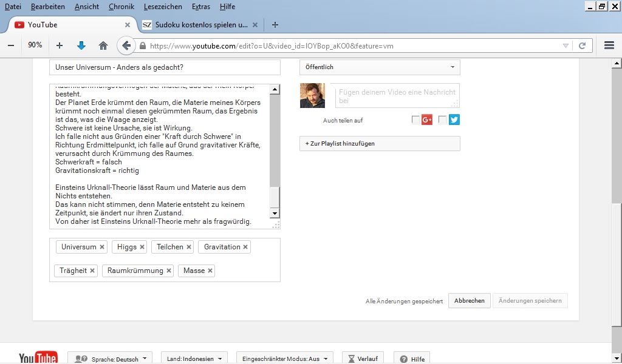Remove the Universum tag
This screenshot has height=364, width=622.
tap(102, 247)
